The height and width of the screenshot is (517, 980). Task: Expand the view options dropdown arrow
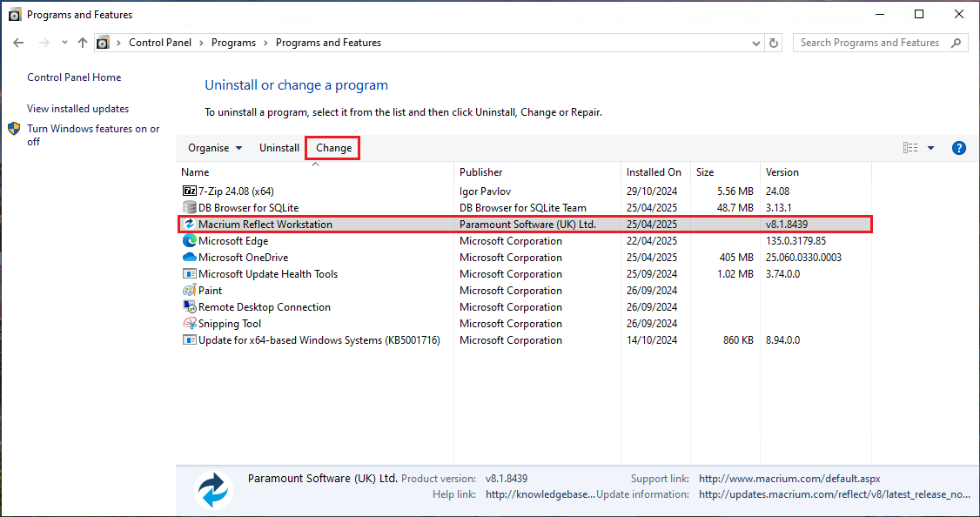pos(930,148)
